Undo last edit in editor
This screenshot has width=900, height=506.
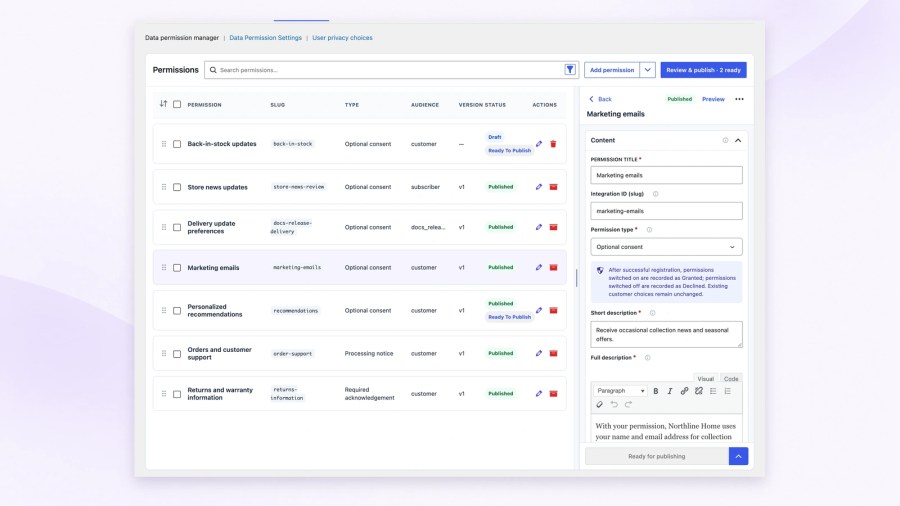(x=614, y=404)
